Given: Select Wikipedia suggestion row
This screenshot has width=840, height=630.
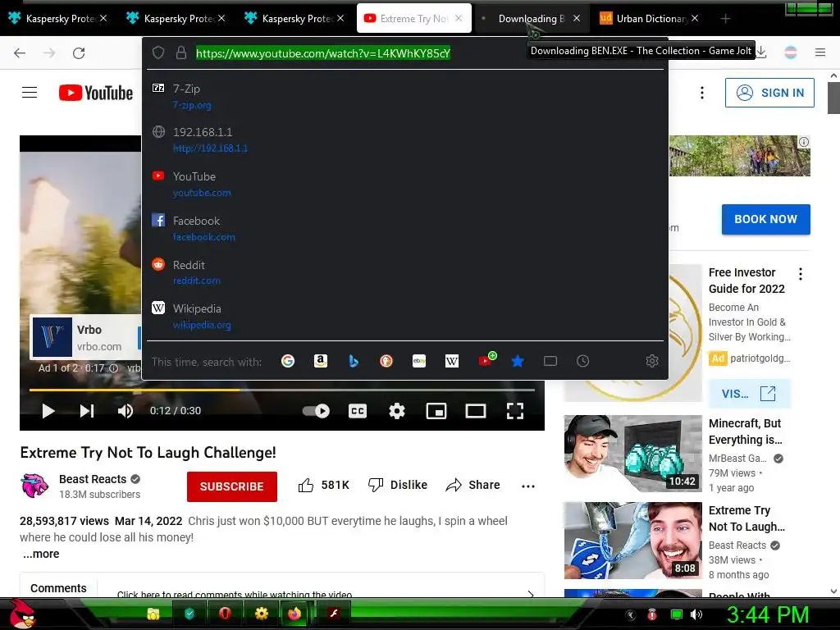Looking at the screenshot, I should coord(405,317).
